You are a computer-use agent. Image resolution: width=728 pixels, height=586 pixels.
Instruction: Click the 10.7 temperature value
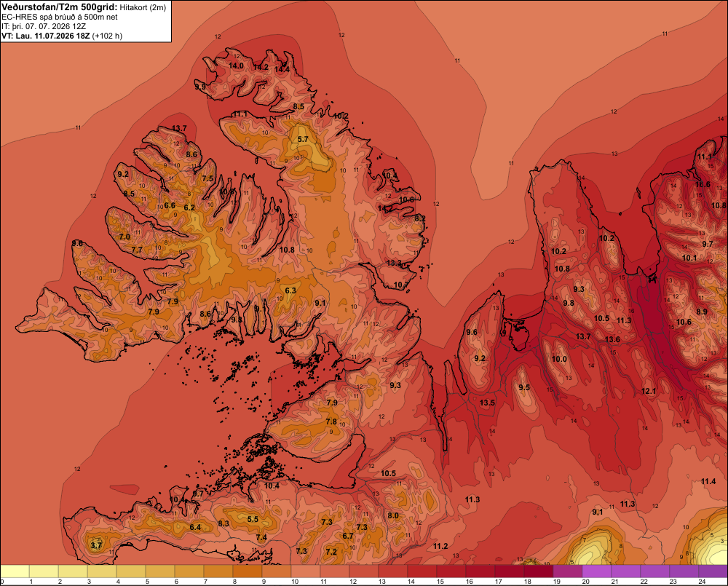401,285
